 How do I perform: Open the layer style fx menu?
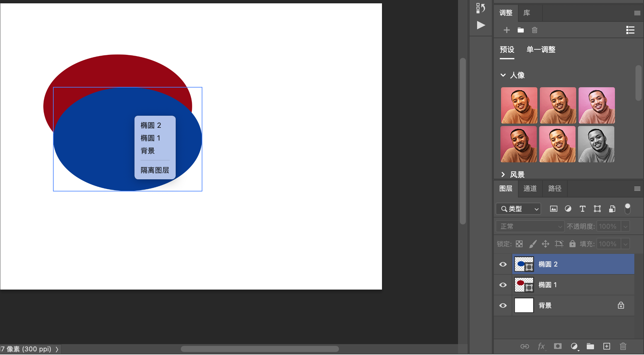pos(541,346)
